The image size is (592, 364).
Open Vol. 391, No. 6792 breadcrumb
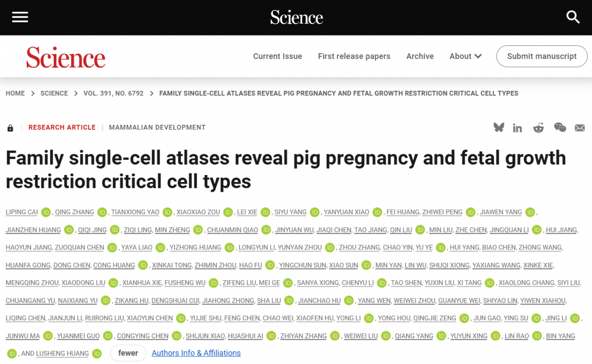tap(113, 93)
